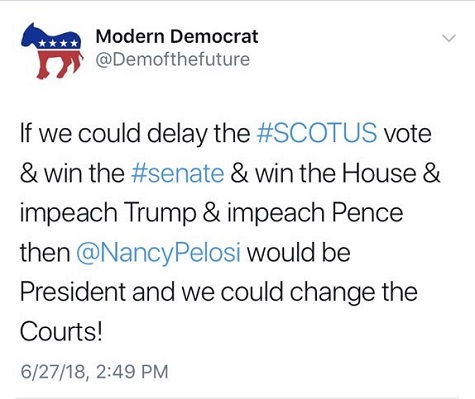
Task: Follow the #senate hashtag link
Action: pyautogui.click(x=178, y=173)
